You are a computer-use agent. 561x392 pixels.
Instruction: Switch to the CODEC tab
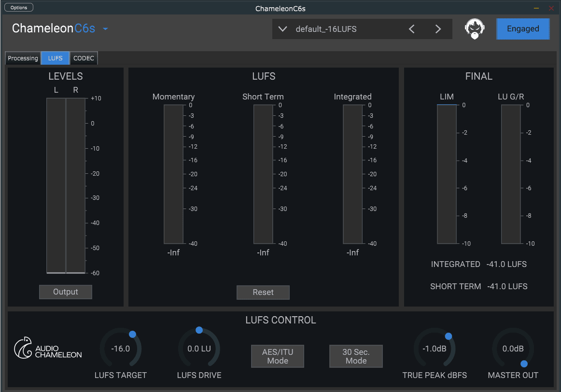[x=84, y=58]
